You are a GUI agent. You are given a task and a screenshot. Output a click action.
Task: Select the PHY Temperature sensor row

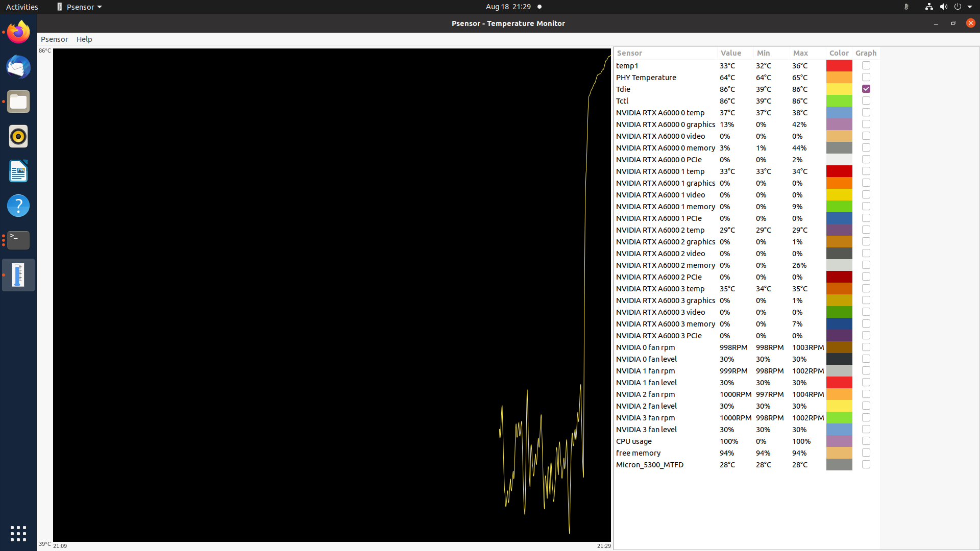746,77
